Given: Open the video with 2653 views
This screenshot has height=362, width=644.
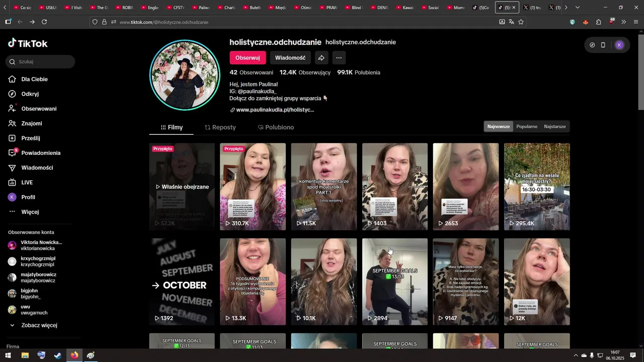Looking at the screenshot, I should (x=466, y=187).
